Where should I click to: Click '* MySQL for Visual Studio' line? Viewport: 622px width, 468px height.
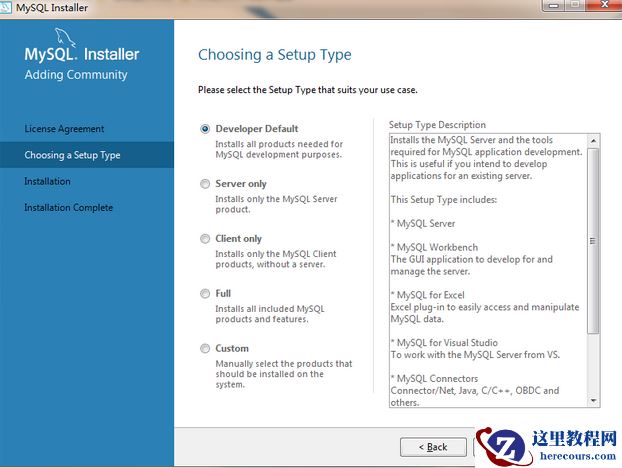pyautogui.click(x=444, y=343)
